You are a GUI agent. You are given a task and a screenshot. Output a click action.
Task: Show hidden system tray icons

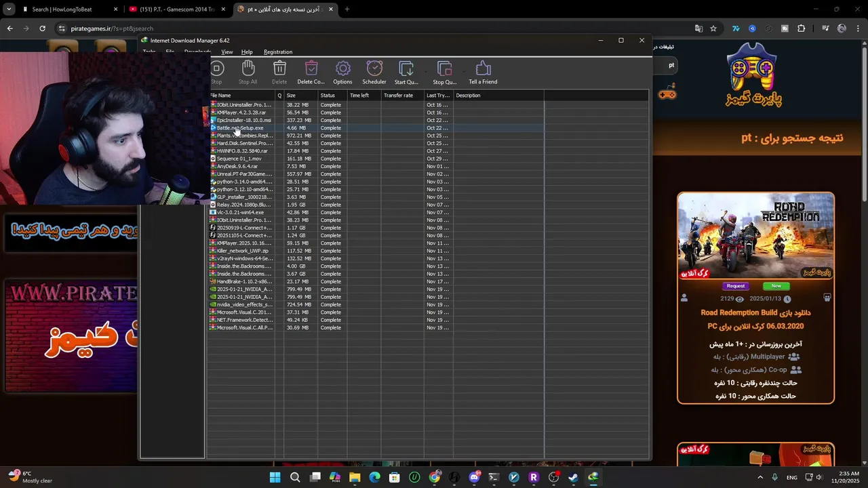tap(759, 477)
